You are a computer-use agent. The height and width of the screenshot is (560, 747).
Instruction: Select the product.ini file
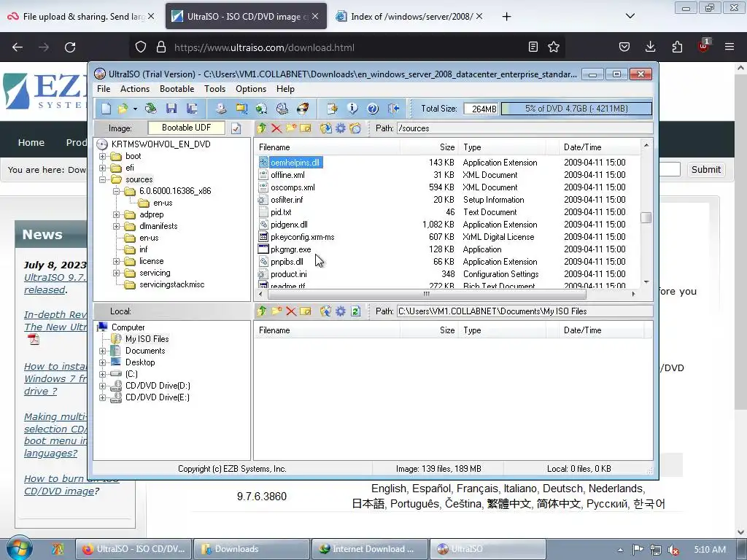[289, 274]
